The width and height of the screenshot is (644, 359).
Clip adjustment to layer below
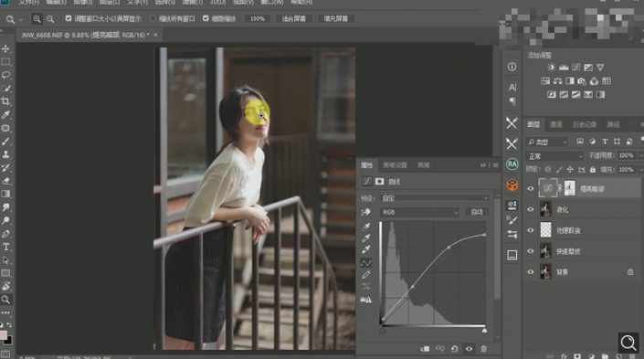[425, 349]
